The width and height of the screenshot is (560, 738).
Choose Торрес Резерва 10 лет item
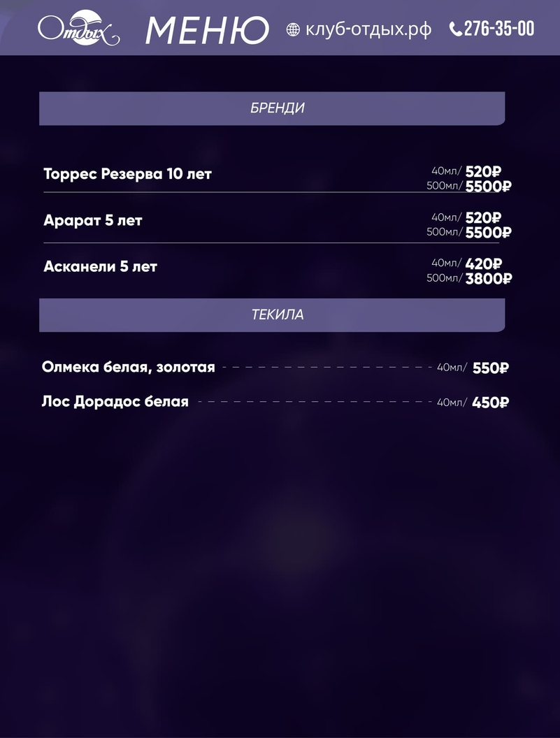click(x=127, y=173)
